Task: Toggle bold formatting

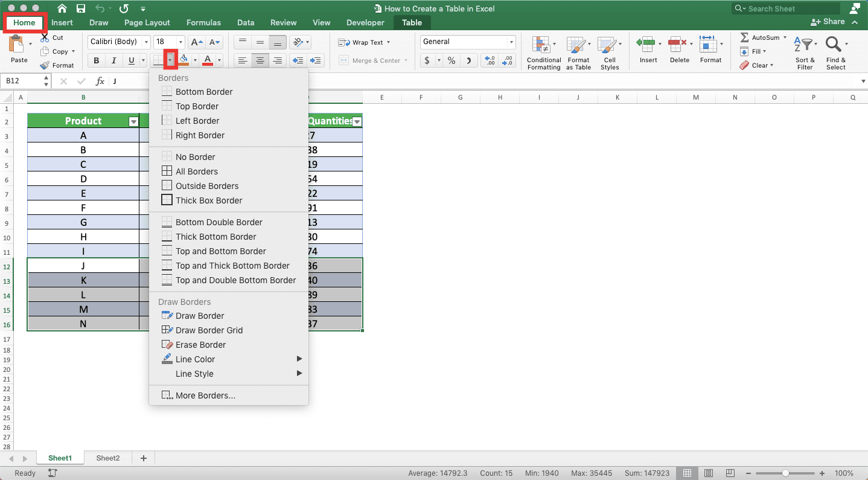Action: (95, 60)
